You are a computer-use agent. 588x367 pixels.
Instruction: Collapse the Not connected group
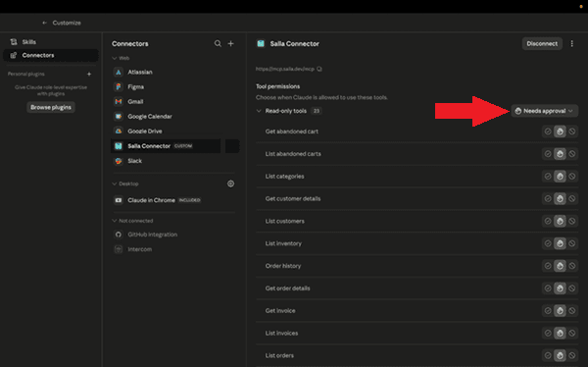[115, 221]
